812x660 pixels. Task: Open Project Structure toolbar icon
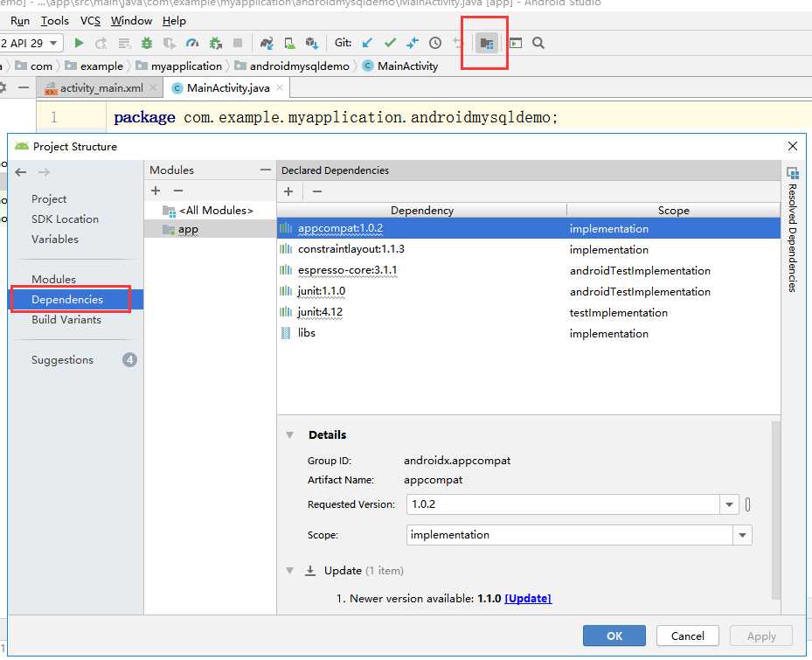486,43
